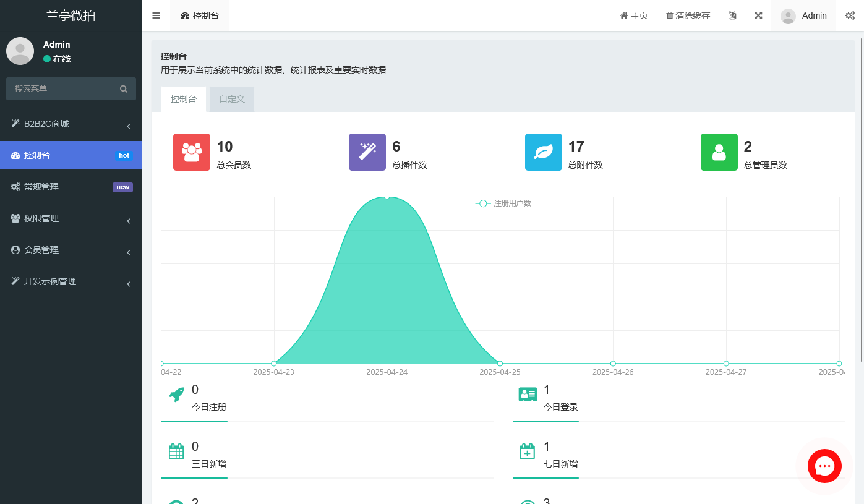Viewport: 864px width, 504px height.
Task: Open the floating chat bubble button
Action: pos(824,466)
